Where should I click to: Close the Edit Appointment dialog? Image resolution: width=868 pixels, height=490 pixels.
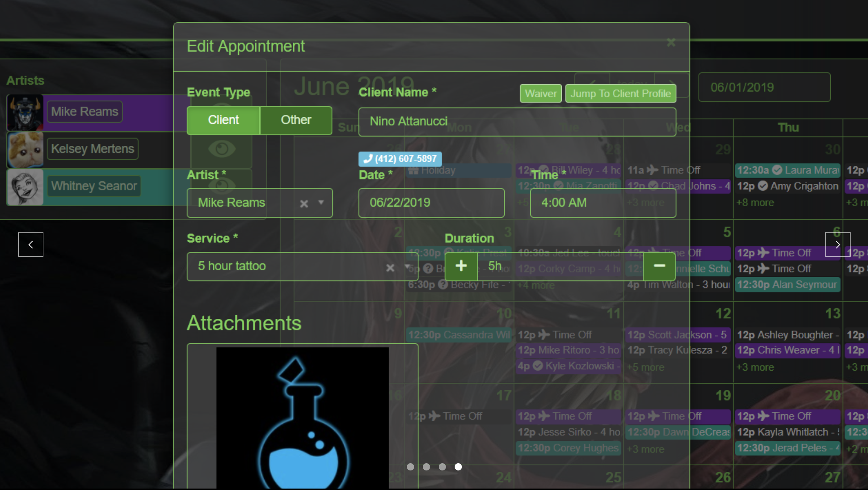pos(671,43)
